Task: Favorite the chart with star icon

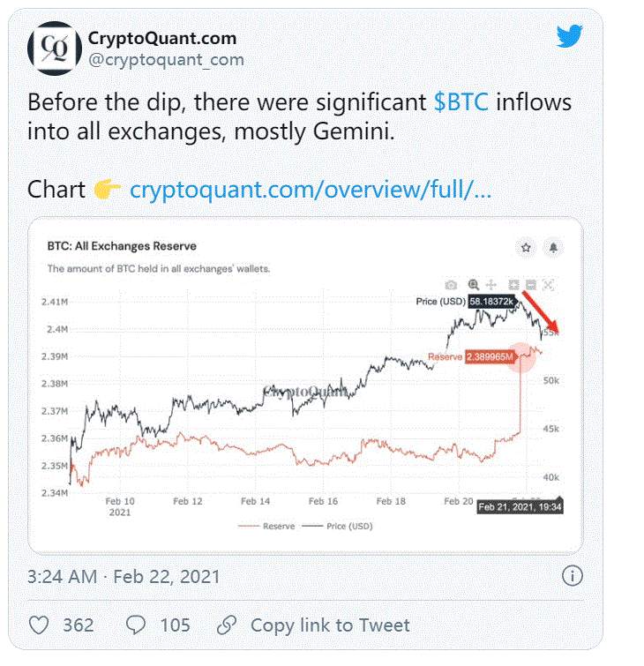Action: click(x=526, y=247)
